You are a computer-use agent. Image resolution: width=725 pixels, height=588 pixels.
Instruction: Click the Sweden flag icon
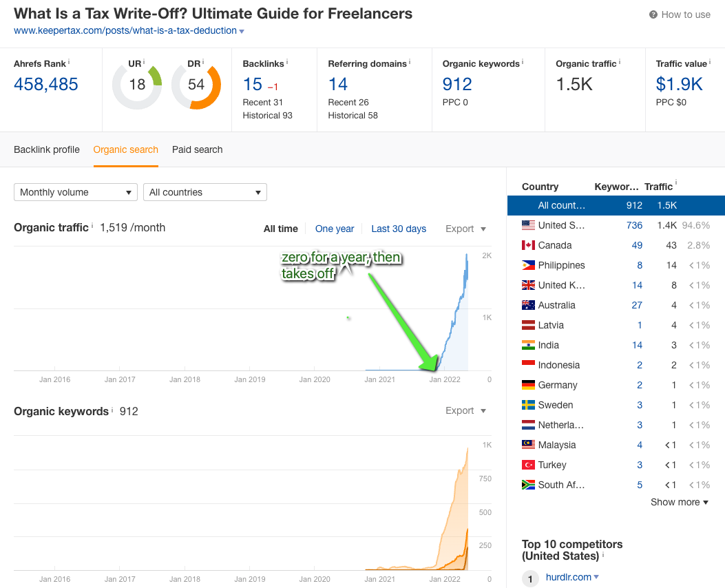point(528,405)
